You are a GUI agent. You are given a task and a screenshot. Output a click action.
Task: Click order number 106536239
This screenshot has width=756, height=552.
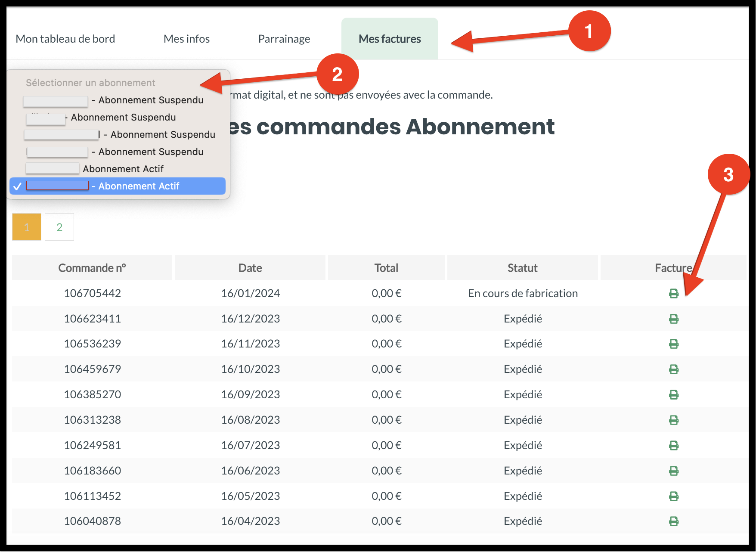point(93,344)
